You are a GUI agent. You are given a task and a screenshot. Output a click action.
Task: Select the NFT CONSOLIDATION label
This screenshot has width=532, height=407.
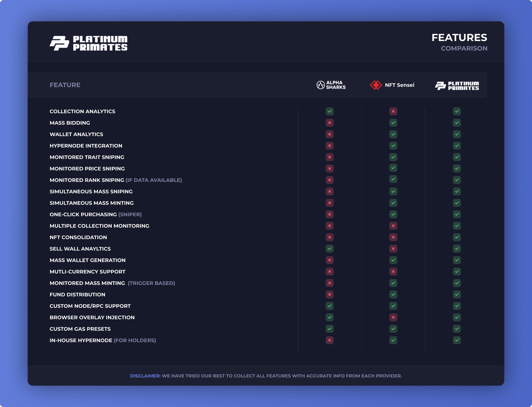coord(78,237)
